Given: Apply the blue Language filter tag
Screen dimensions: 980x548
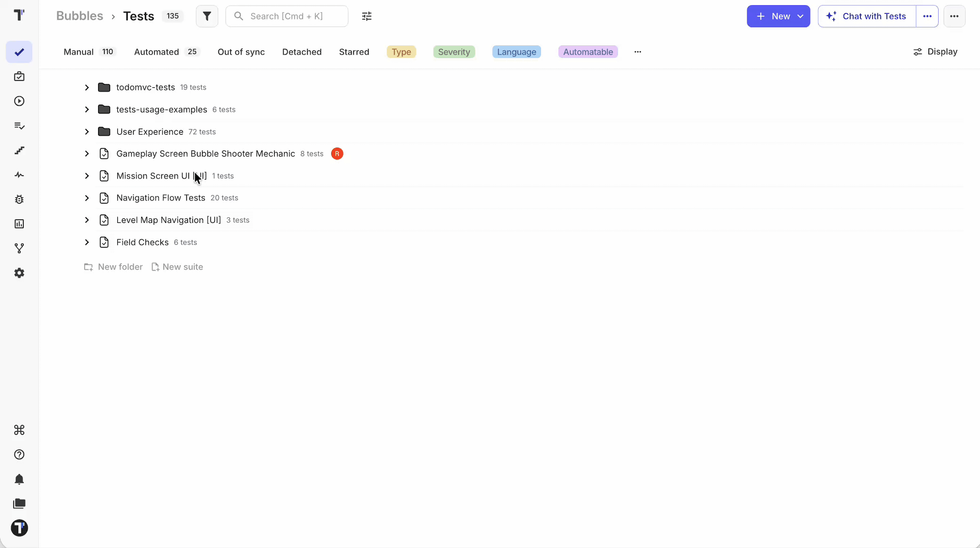Looking at the screenshot, I should (517, 52).
